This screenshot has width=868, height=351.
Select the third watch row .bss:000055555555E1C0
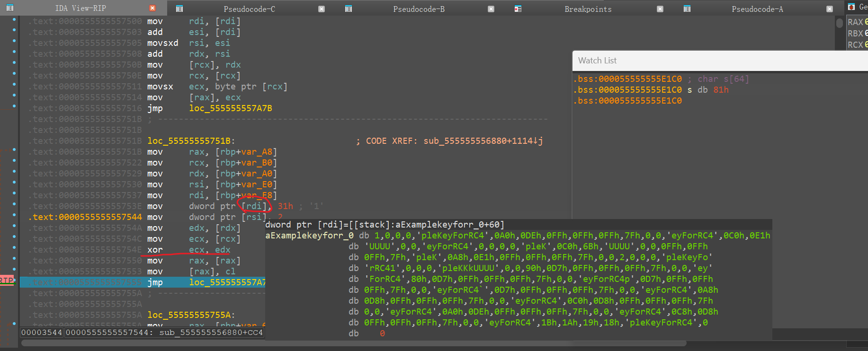[627, 101]
